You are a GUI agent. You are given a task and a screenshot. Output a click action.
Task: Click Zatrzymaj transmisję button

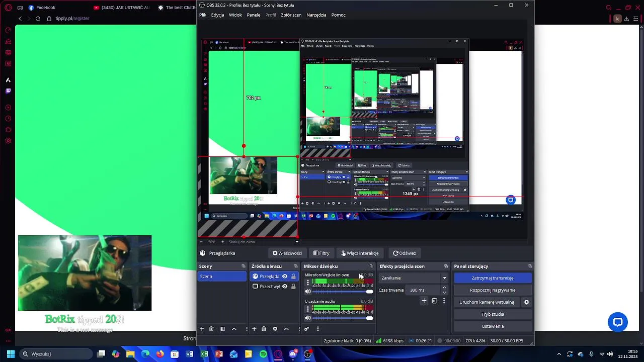click(493, 278)
